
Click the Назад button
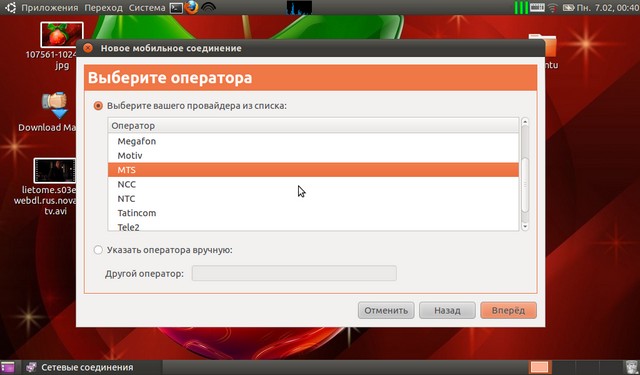447,311
